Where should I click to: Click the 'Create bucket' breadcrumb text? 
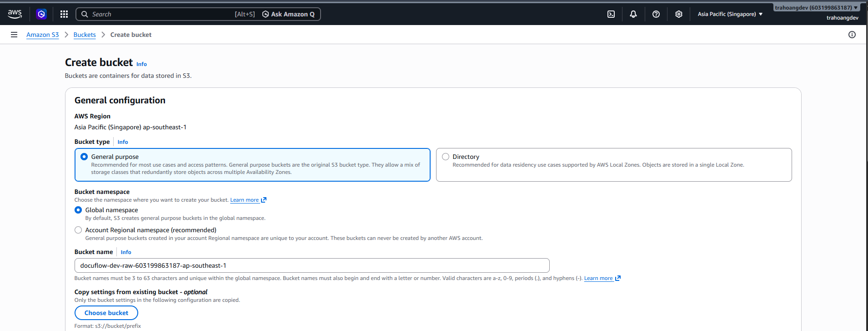[131, 35]
